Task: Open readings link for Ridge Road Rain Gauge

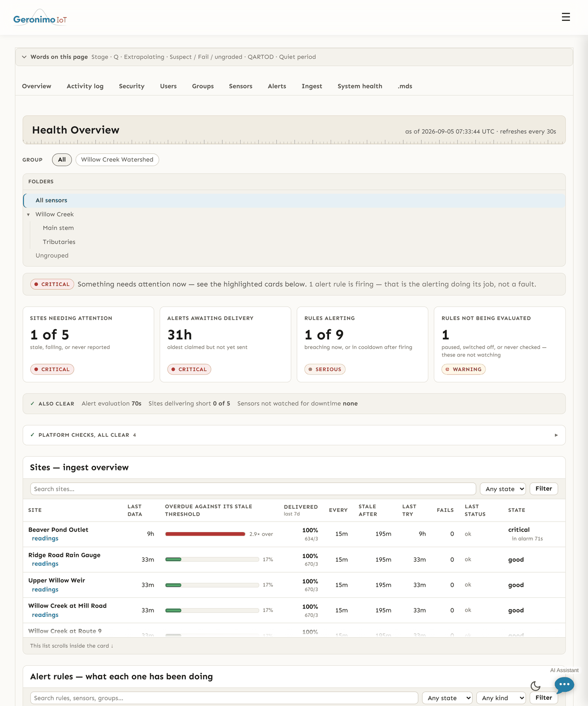Action: pos(45,564)
